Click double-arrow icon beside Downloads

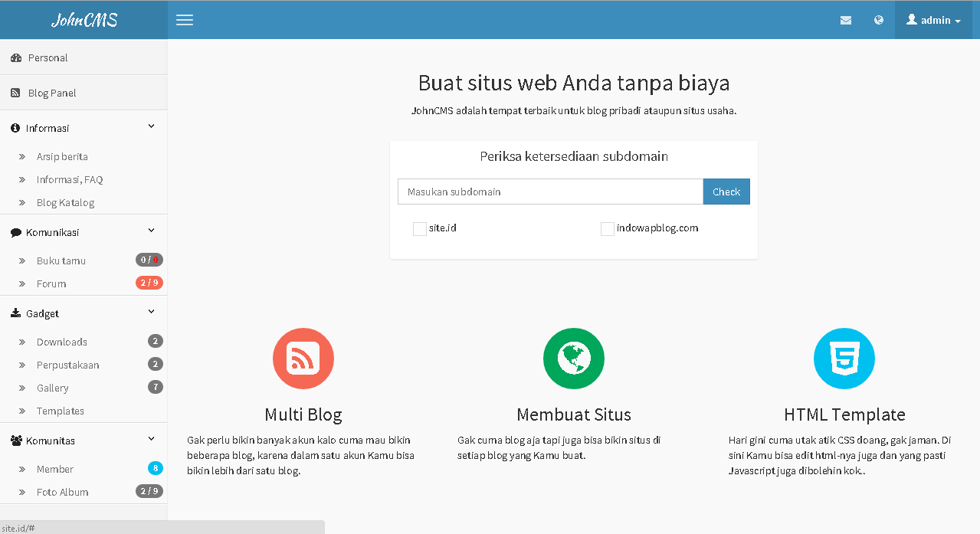tap(22, 342)
